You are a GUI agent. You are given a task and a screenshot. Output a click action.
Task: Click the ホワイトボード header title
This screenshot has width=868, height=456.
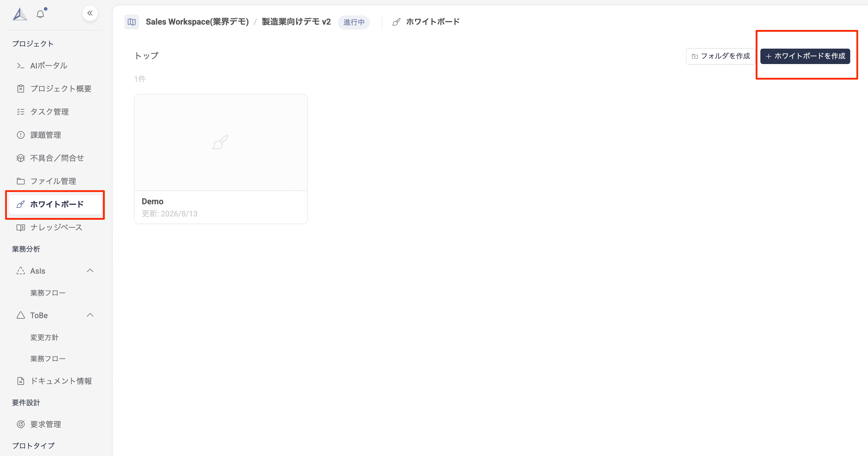[x=433, y=22]
